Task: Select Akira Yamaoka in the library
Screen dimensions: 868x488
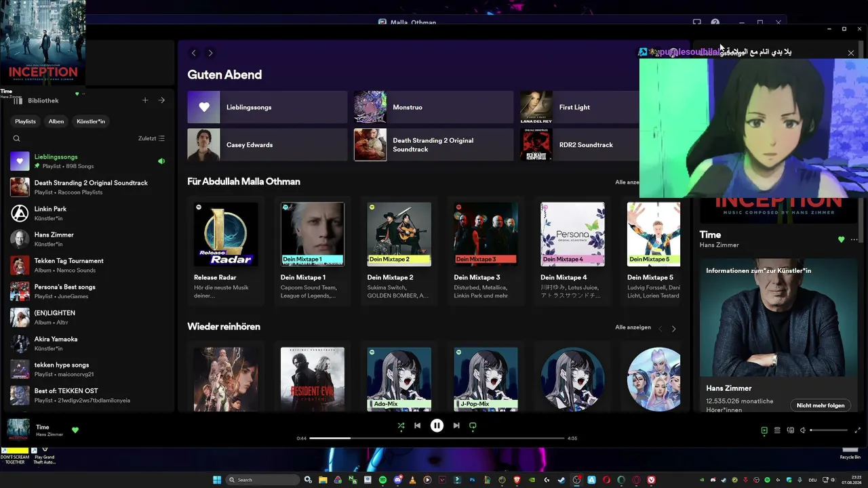Action: pos(87,343)
